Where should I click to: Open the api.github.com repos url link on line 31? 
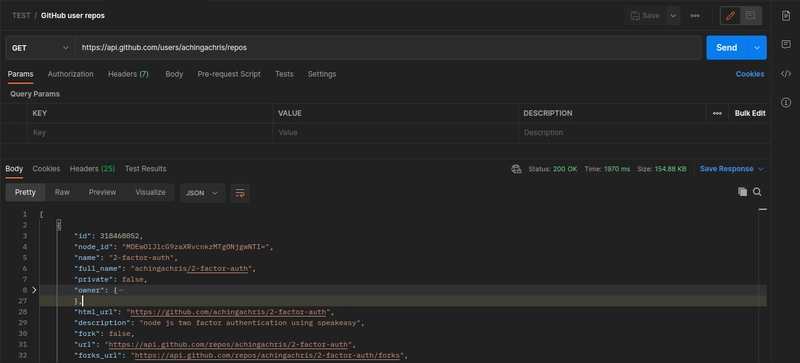click(229, 344)
